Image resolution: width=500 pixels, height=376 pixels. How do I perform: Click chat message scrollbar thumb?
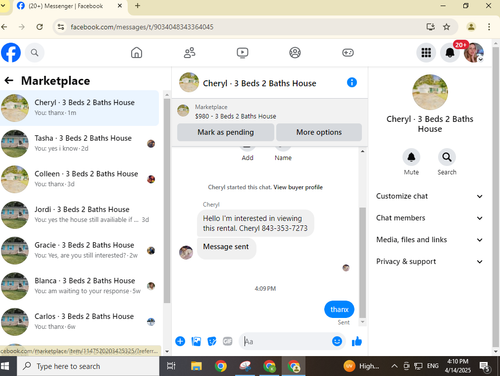click(362, 263)
